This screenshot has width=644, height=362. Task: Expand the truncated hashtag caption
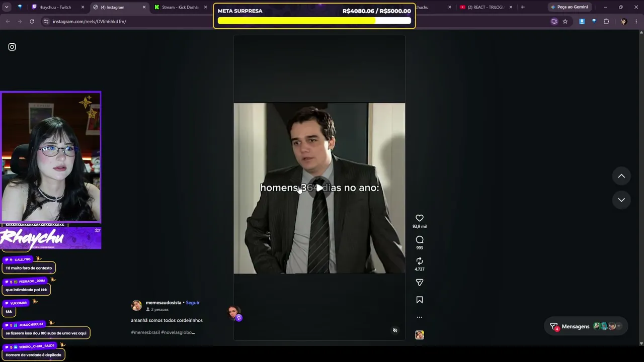pyautogui.click(x=163, y=332)
